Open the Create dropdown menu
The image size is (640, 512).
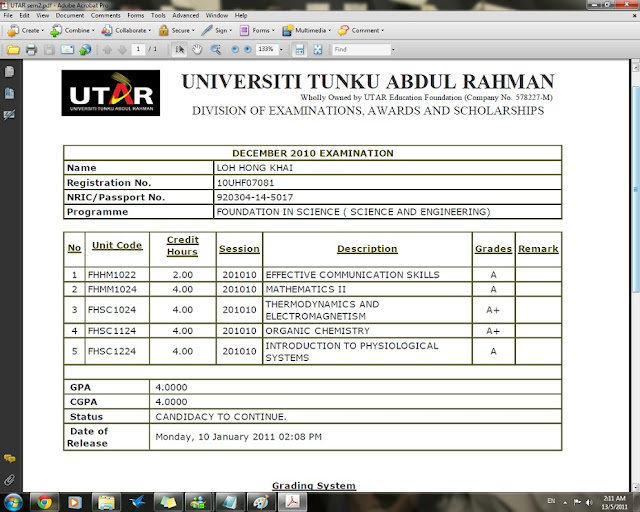(x=25, y=30)
